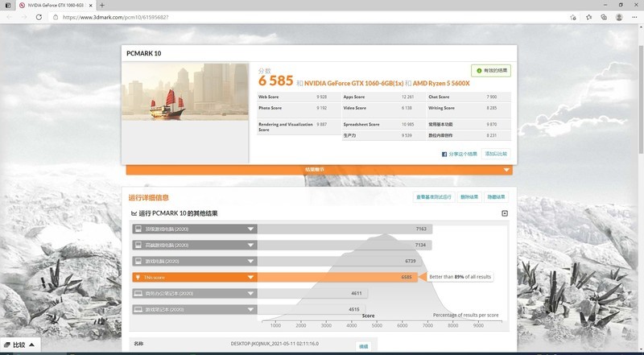This screenshot has height=355, width=644.
Task: Click the Web Score value 9 928
Action: [x=321, y=97]
